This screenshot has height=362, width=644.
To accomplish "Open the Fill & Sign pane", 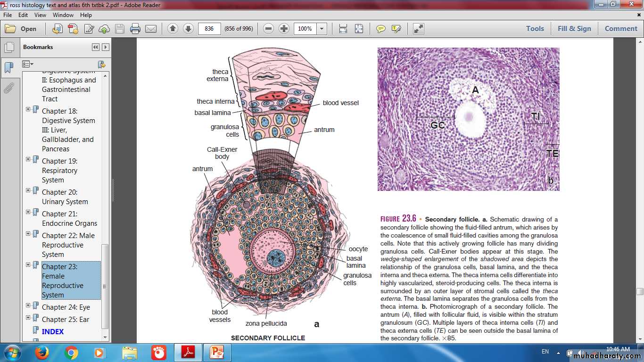I will click(574, 29).
